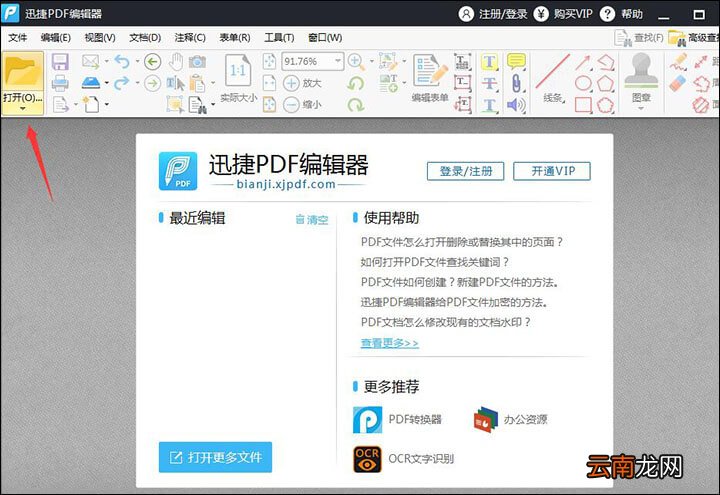
Task: Click the rotate counterclockwise green icon
Action: point(355,83)
